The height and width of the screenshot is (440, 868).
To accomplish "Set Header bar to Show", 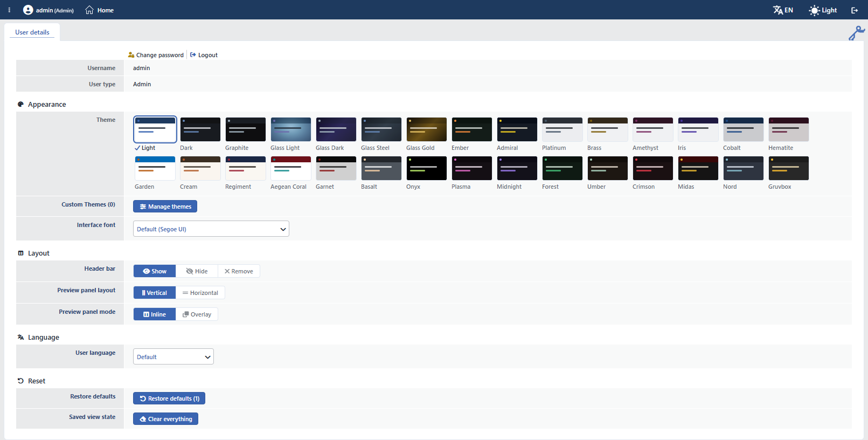I will 155,271.
